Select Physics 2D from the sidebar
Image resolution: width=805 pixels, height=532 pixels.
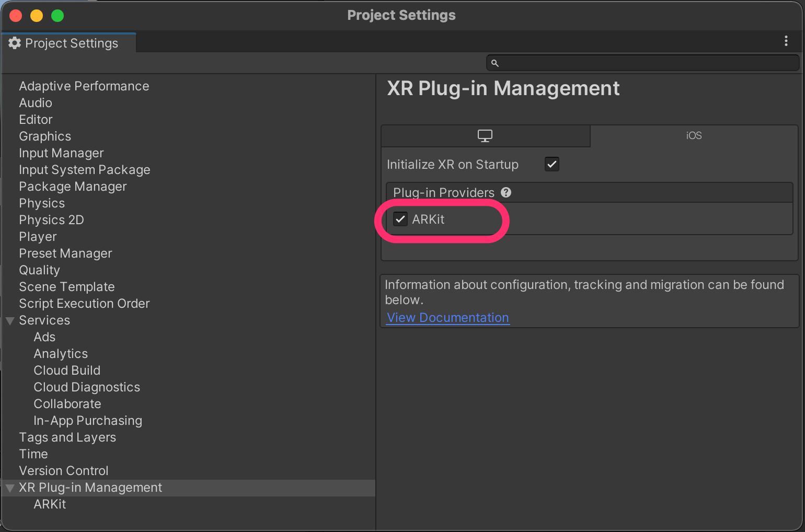click(51, 219)
